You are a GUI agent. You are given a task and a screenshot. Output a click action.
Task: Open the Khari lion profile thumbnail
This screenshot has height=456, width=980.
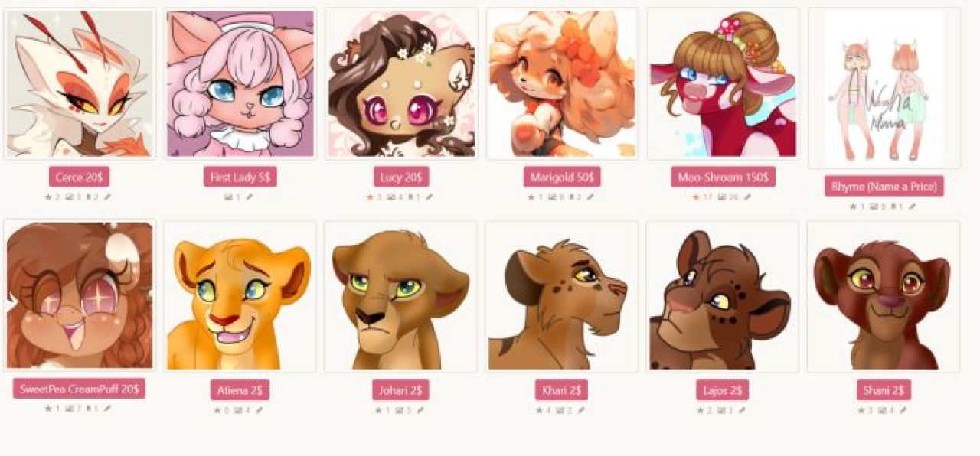click(x=562, y=296)
